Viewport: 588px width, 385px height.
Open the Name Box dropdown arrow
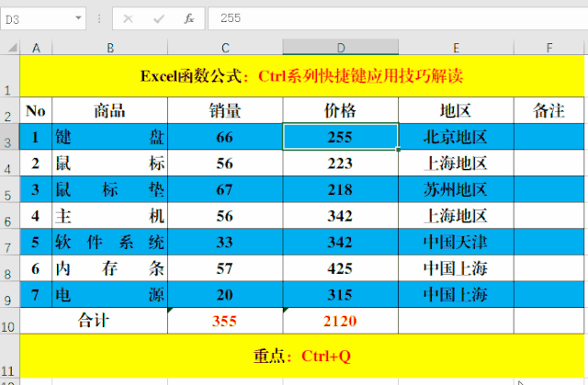[x=78, y=18]
